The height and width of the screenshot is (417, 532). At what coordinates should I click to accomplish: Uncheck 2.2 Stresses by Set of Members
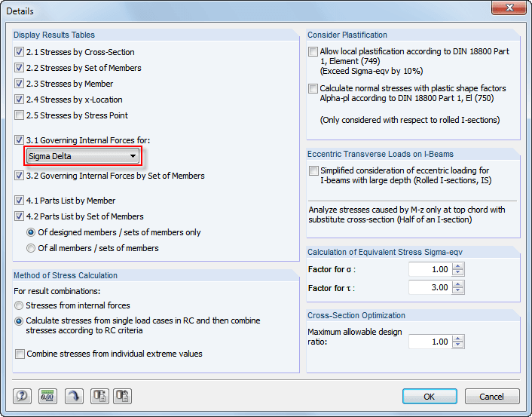(x=19, y=68)
